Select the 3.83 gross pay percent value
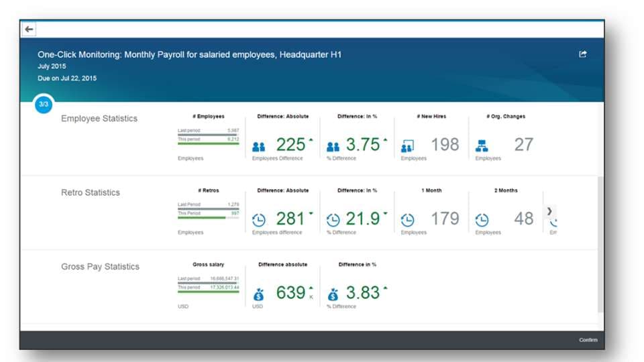The height and width of the screenshot is (362, 644). (x=363, y=293)
